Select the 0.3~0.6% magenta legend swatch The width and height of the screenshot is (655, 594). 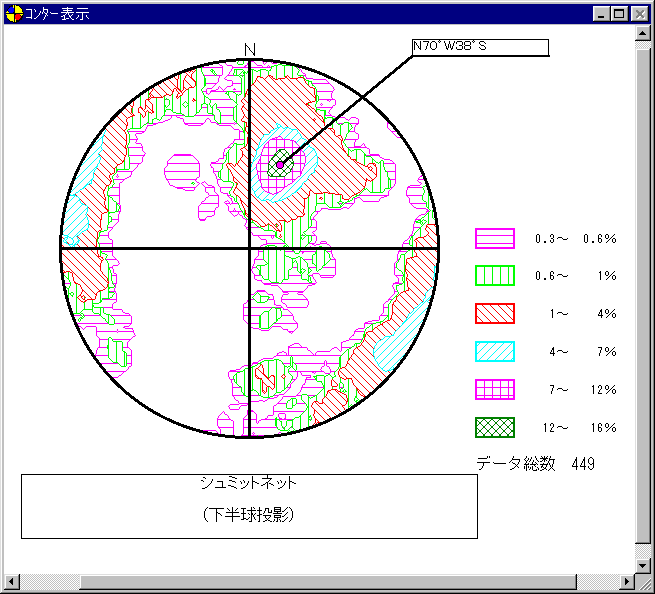495,239
